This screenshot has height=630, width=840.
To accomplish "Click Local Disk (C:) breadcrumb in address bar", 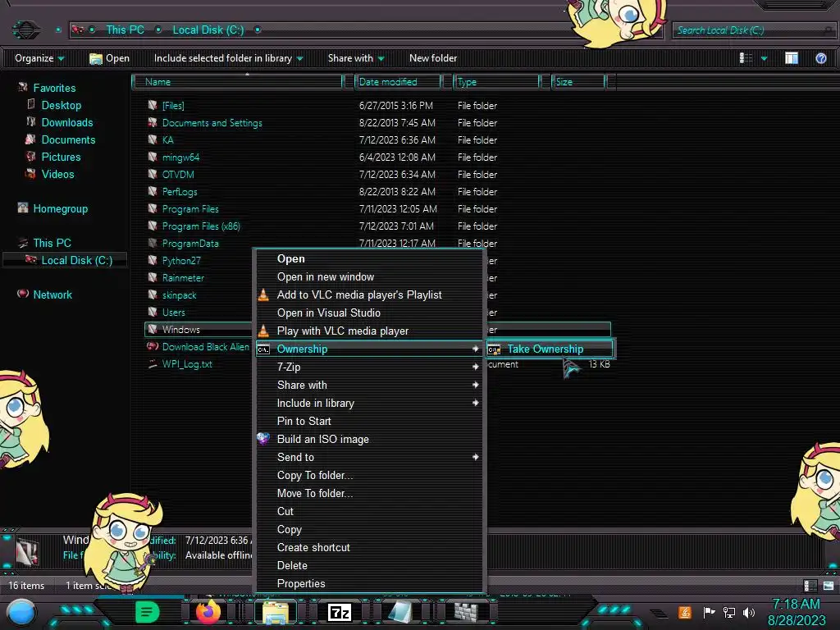I will (208, 30).
